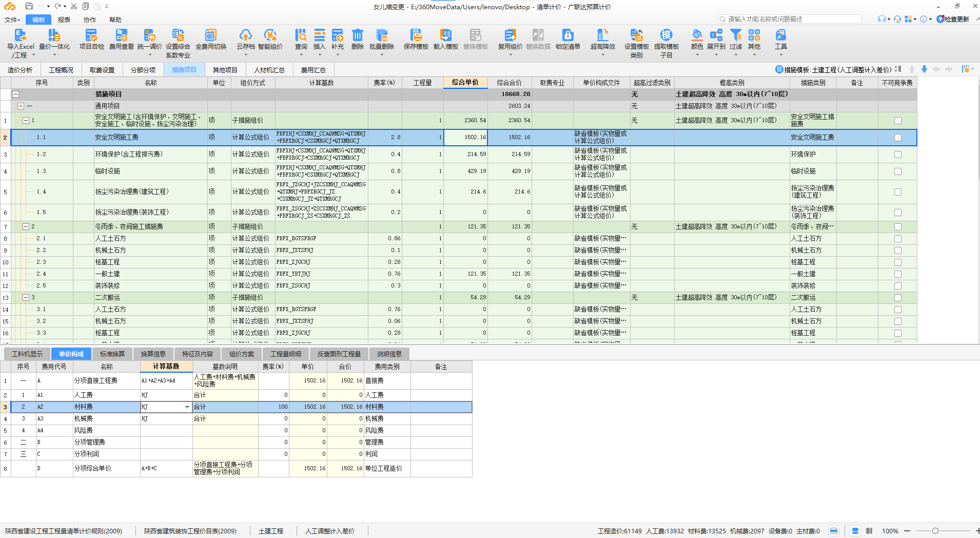This screenshot has height=538, width=980.
Task: Switch to 人材机汇总 tab
Action: 269,70
